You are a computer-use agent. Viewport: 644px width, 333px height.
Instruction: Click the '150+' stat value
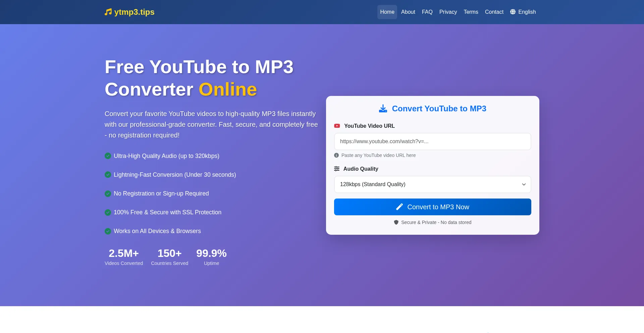pos(169,253)
